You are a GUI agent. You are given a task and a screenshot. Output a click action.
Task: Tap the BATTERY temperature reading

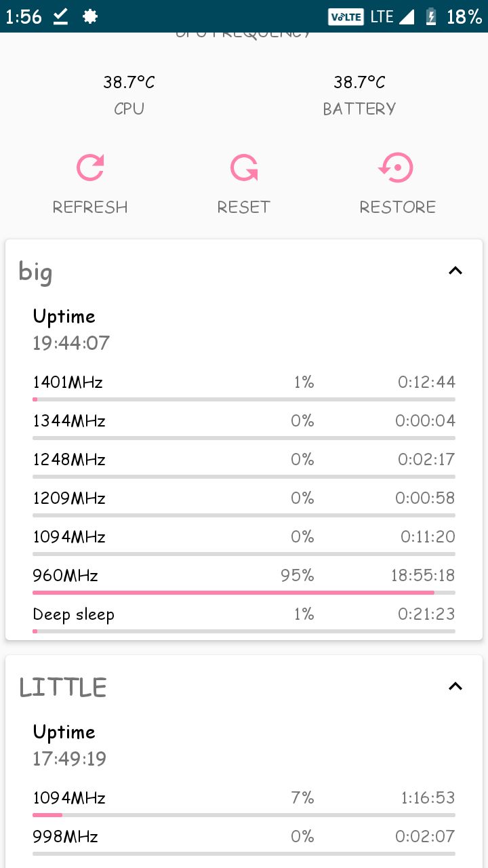pyautogui.click(x=359, y=83)
